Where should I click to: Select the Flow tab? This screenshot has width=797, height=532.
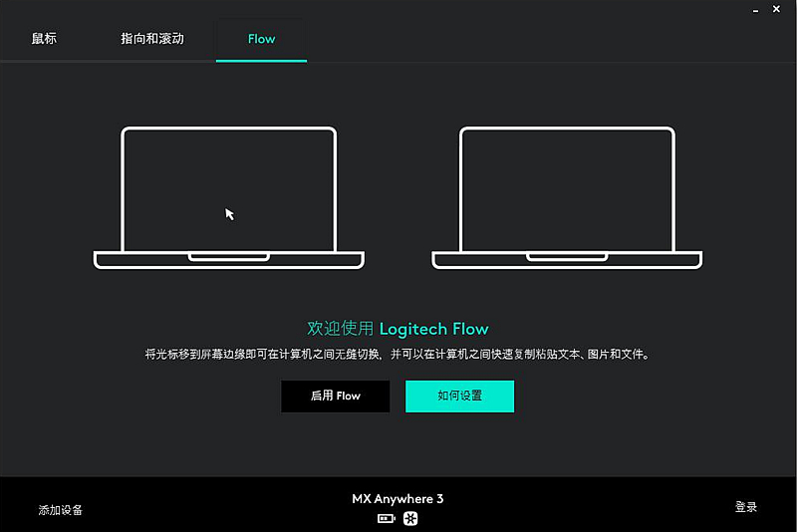261,39
